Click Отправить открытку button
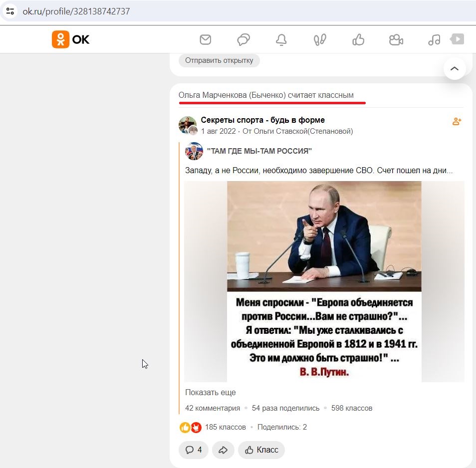 pyautogui.click(x=219, y=60)
